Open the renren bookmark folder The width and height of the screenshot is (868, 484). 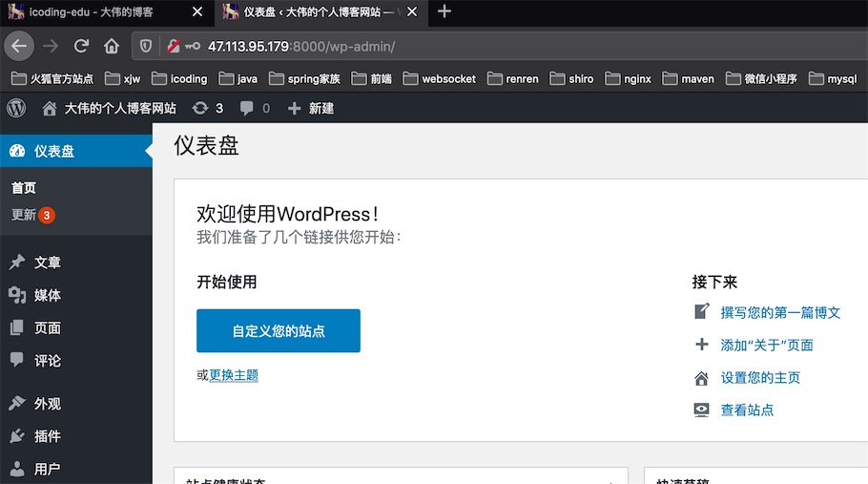tap(512, 78)
